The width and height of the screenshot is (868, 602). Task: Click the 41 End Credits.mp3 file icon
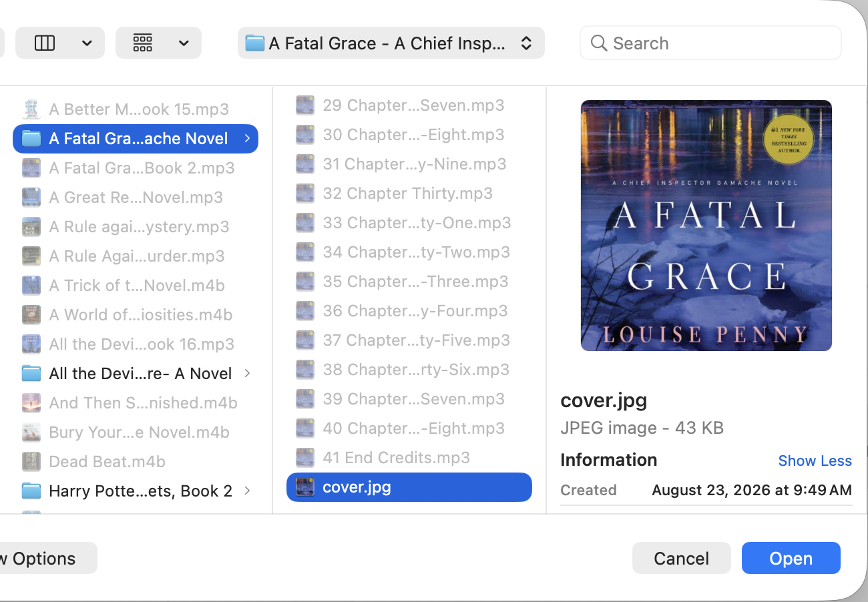[x=305, y=458]
